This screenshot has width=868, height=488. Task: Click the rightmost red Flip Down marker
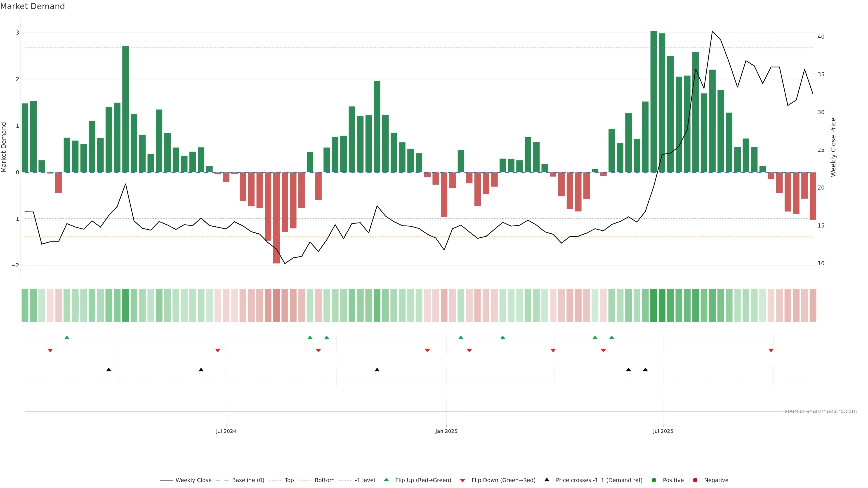[x=771, y=351]
